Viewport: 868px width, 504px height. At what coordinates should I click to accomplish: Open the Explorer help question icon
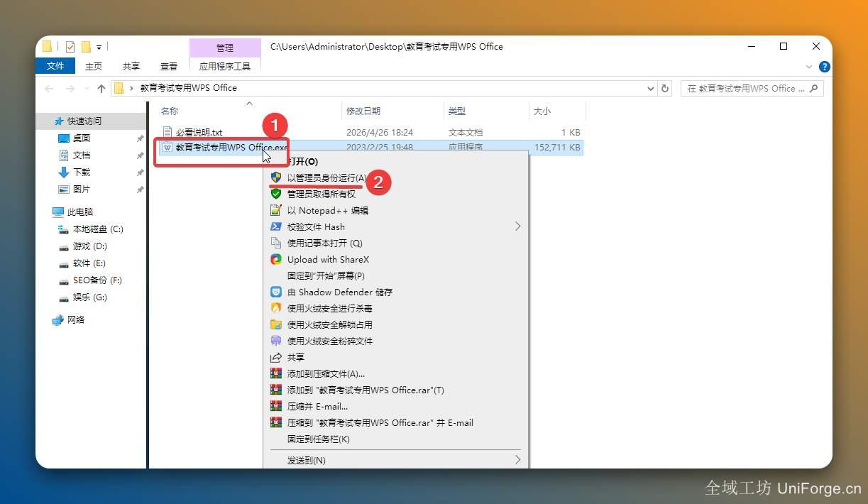[x=825, y=67]
